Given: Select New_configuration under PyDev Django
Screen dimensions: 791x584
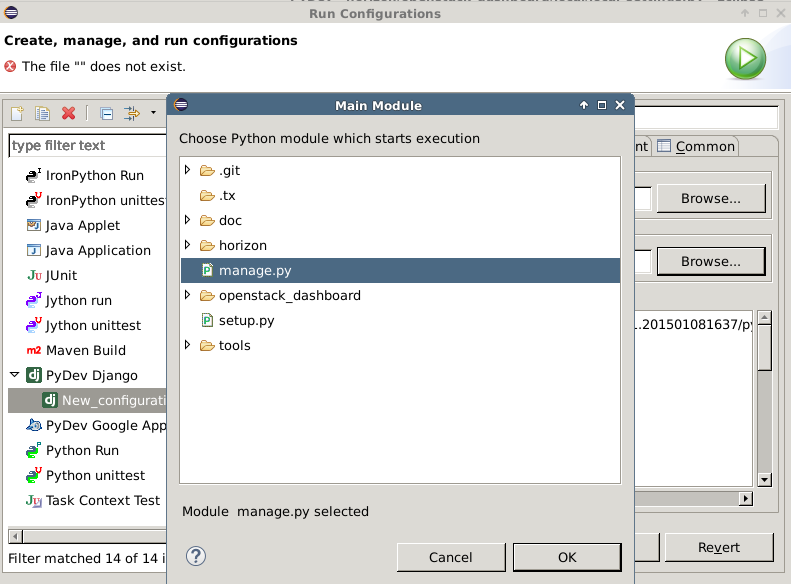Looking at the screenshot, I should [x=87, y=400].
